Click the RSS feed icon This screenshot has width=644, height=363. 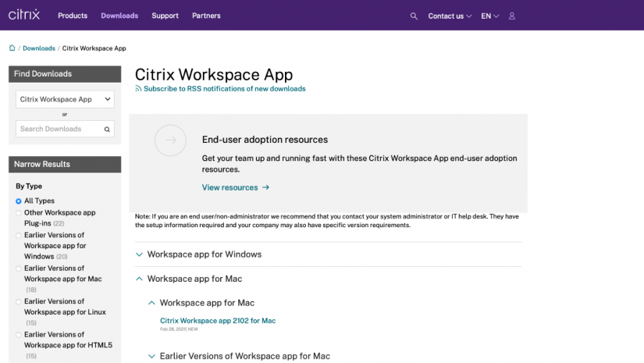pos(138,89)
